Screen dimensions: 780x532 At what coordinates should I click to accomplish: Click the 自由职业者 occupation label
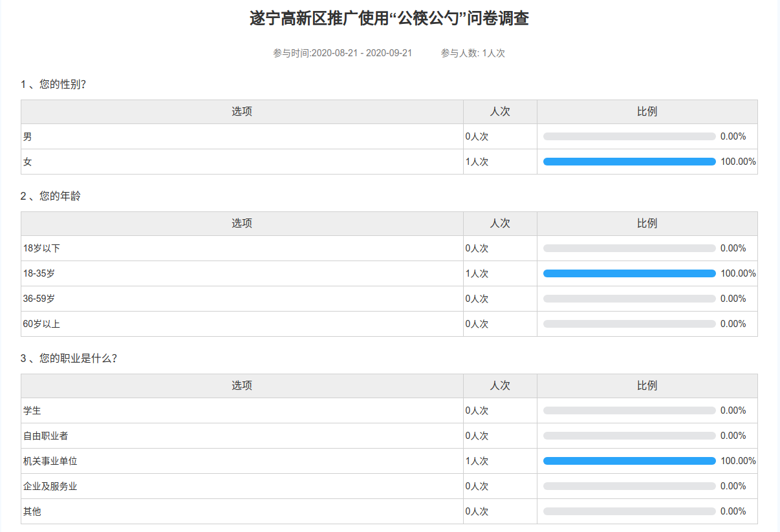(x=46, y=436)
